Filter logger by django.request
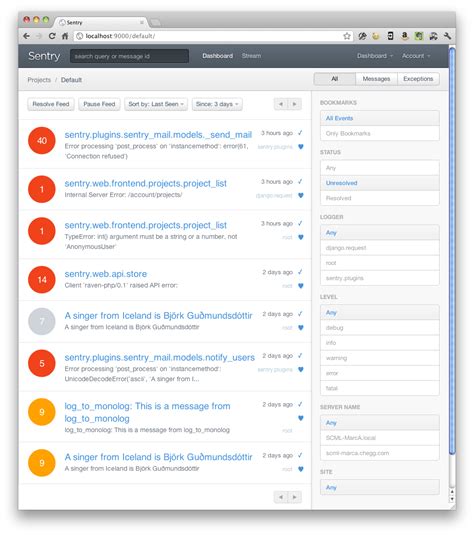Screen dimensions: 474x535 click(379, 248)
